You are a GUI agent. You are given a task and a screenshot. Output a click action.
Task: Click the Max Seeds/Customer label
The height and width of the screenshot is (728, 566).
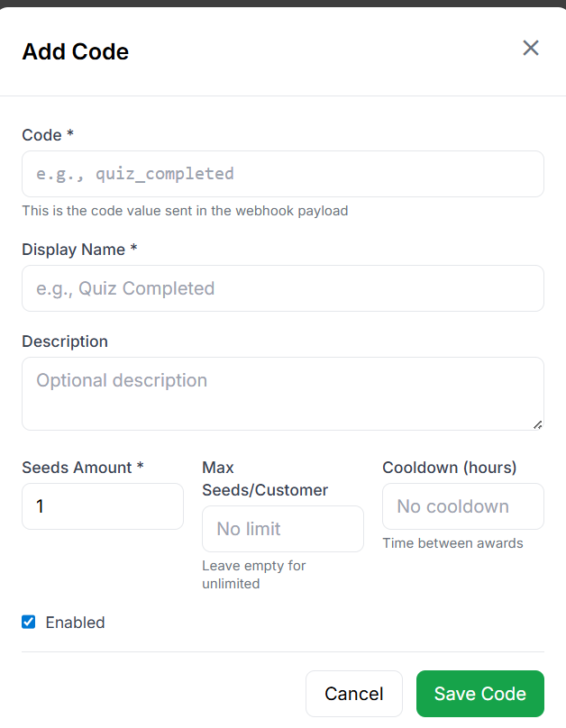coord(263,479)
